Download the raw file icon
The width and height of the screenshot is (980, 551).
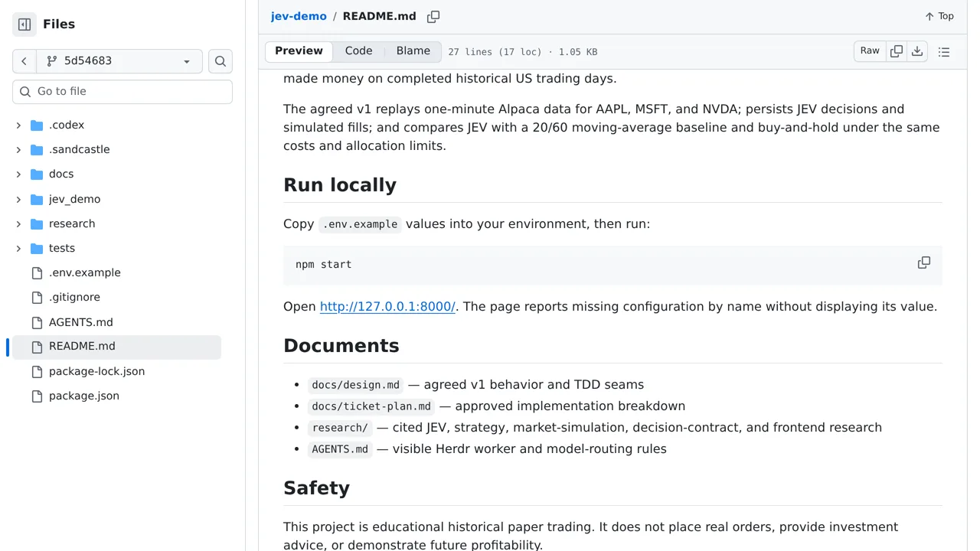917,51
